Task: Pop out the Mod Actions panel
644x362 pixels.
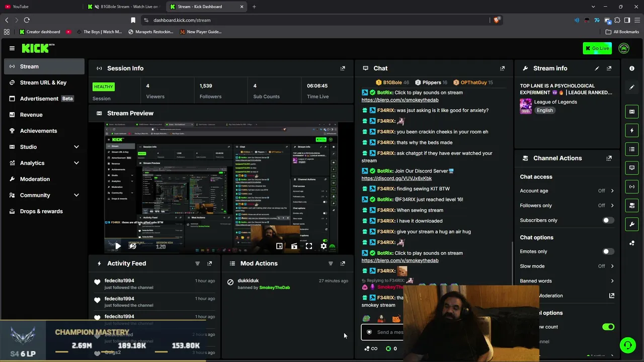Action: pos(343,263)
